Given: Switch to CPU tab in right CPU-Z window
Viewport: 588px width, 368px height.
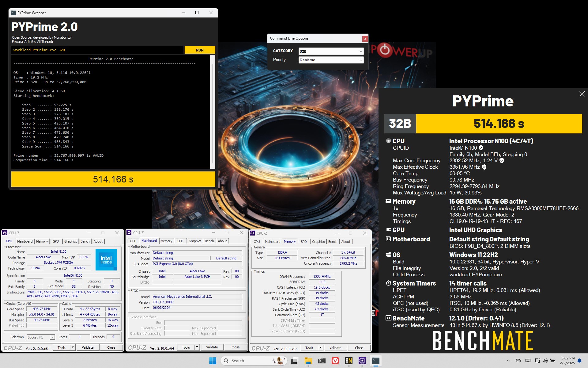Looking at the screenshot, I should click(x=257, y=242).
